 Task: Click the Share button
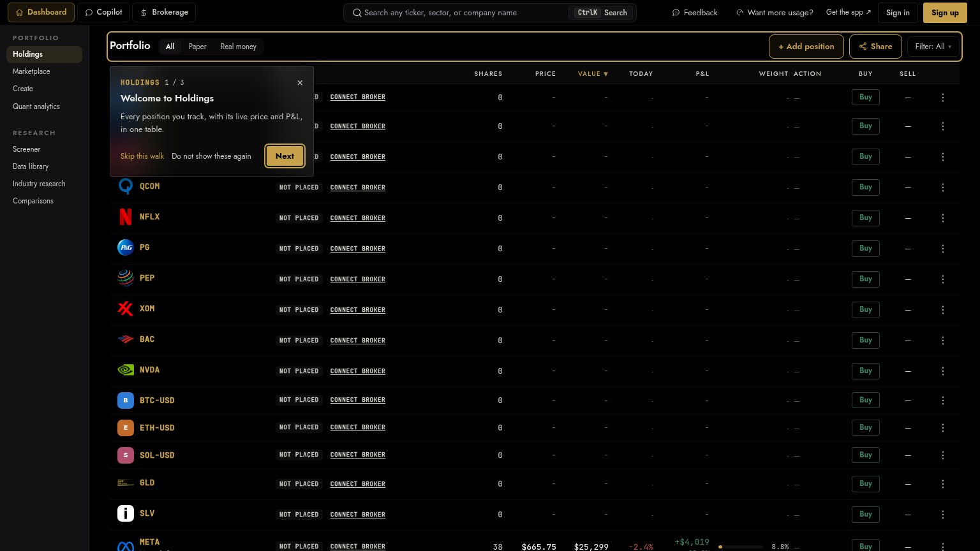875,47
